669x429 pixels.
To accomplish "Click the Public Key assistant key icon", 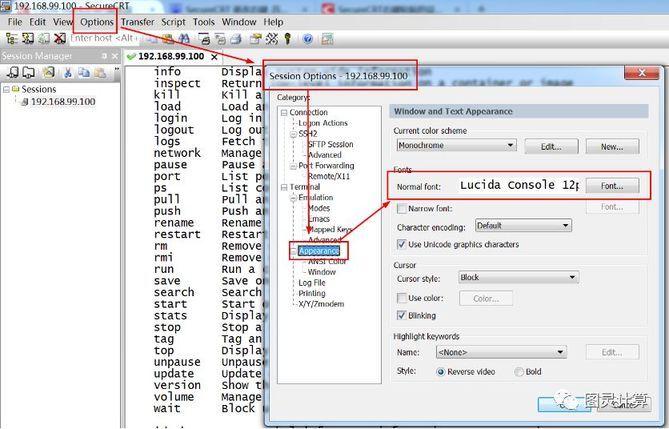I will pyautogui.click(x=288, y=39).
